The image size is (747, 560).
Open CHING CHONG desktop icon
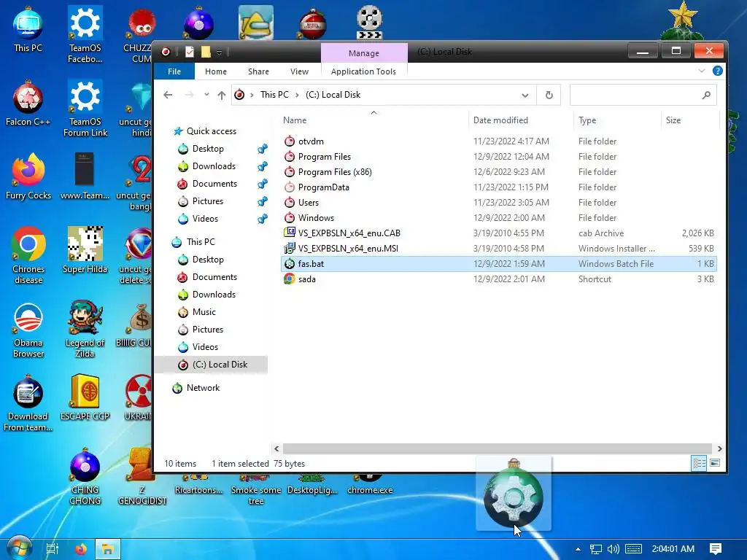[x=85, y=477]
